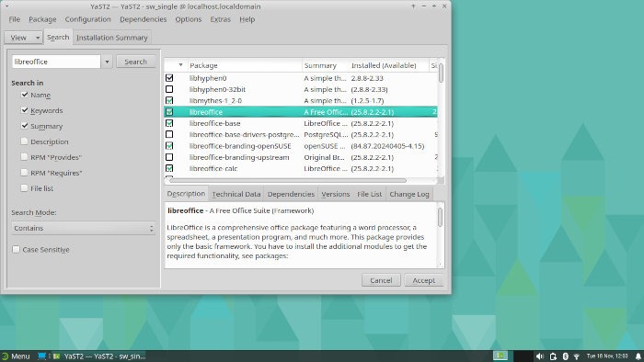644x362 pixels.
Task: Open the View dropdown button
Action: coord(23,38)
